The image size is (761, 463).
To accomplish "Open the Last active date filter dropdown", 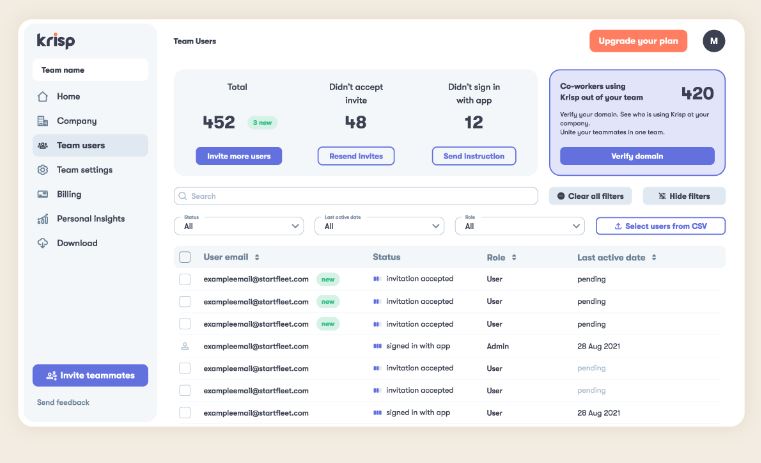I will point(379,226).
